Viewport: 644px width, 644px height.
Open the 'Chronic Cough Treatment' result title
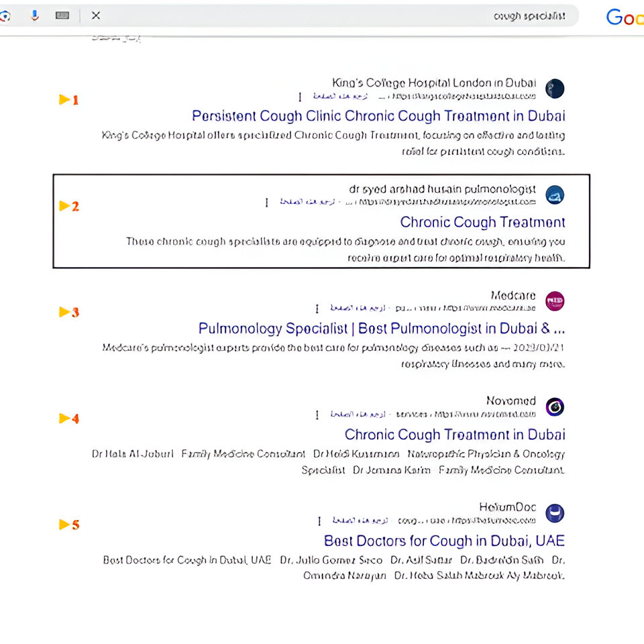(482, 222)
